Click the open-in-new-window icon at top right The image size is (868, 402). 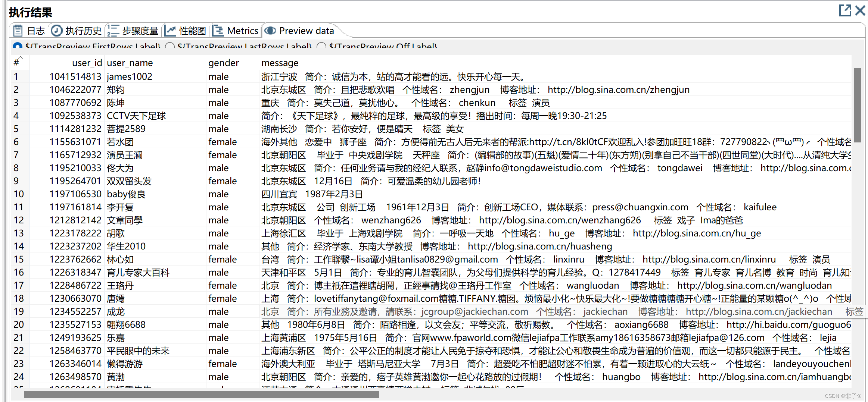(x=845, y=11)
